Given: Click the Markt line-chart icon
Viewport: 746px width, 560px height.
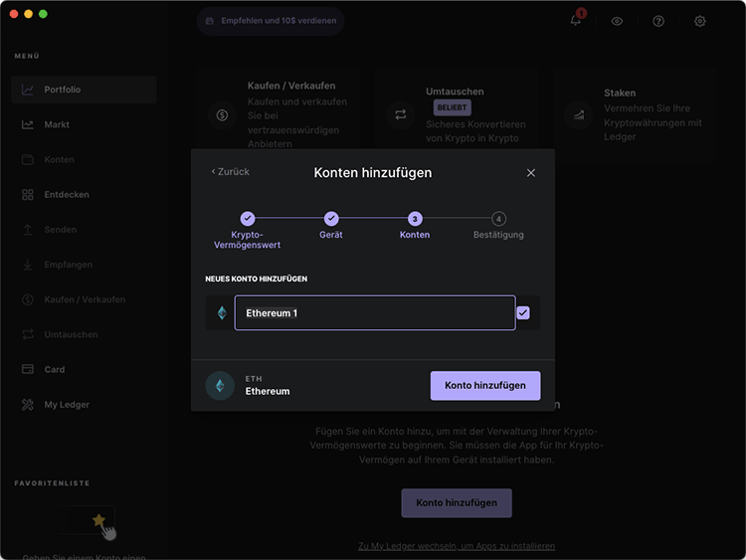Looking at the screenshot, I should coord(28,124).
